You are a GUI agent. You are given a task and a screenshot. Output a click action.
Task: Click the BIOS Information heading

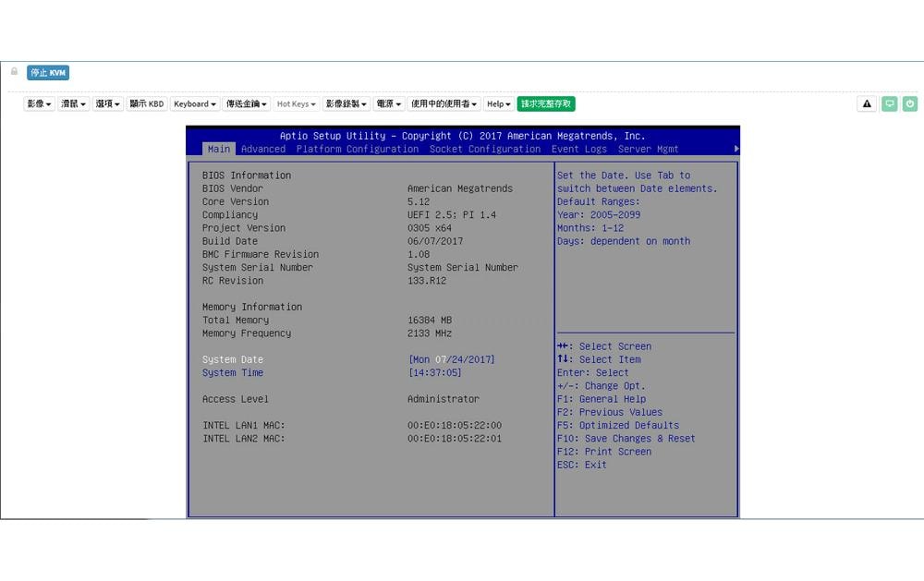point(247,176)
